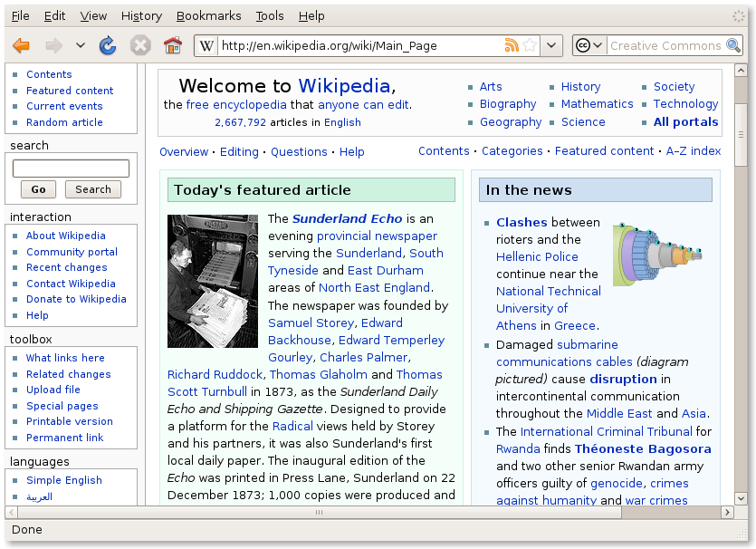
Task: Select the Simple English language link
Action: [x=64, y=480]
